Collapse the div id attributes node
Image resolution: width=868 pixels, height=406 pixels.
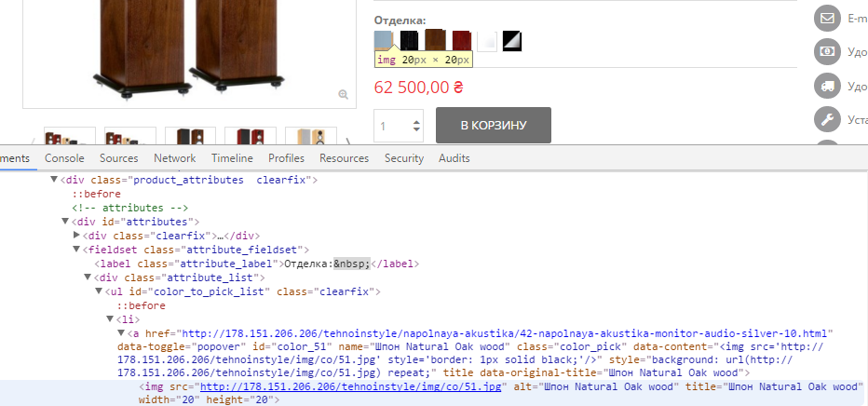click(65, 222)
